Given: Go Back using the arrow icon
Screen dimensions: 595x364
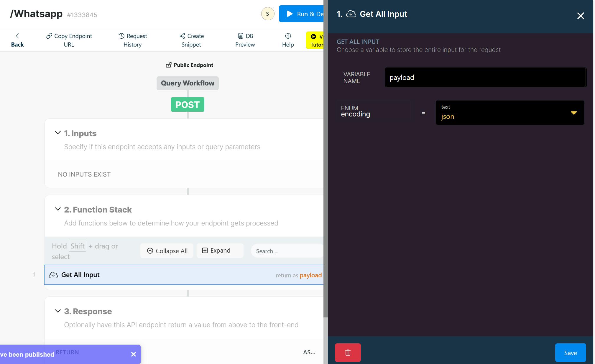Looking at the screenshot, I should 17,36.
